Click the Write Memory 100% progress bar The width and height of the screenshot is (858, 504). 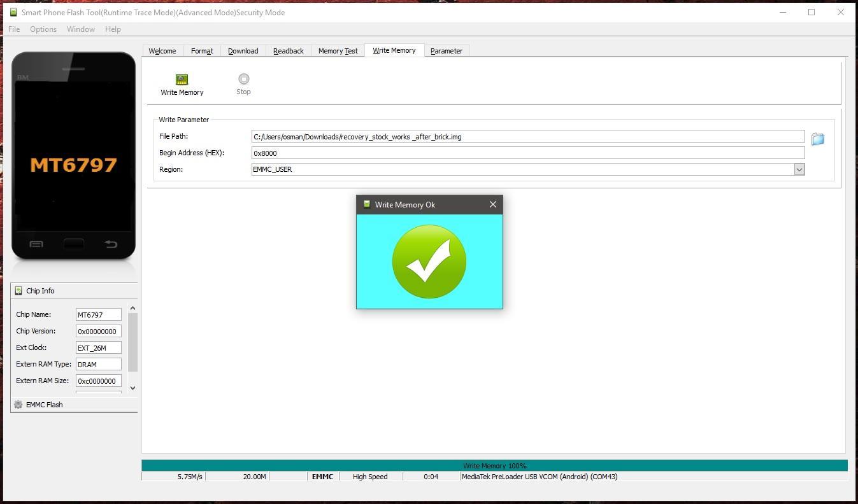click(494, 466)
